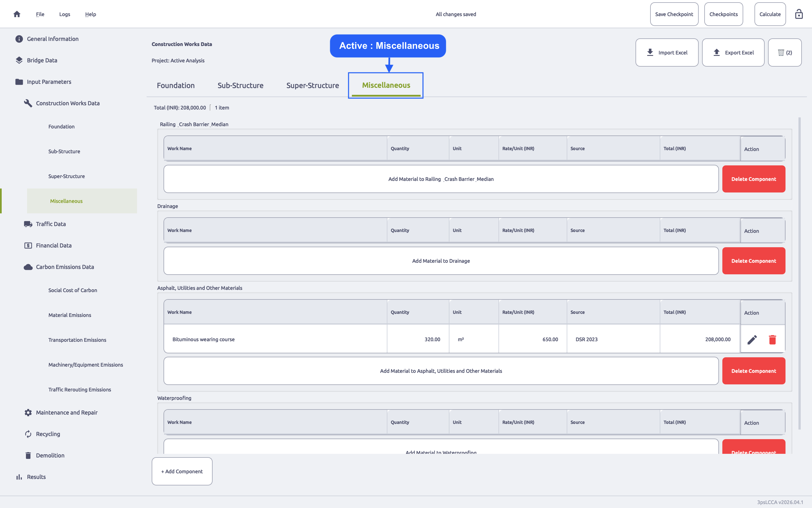Click the Maintenance and Repair gear icon
The image size is (812, 508).
(x=28, y=413)
